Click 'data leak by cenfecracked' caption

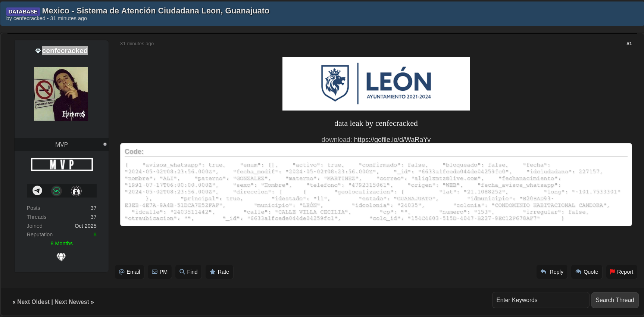(x=376, y=123)
